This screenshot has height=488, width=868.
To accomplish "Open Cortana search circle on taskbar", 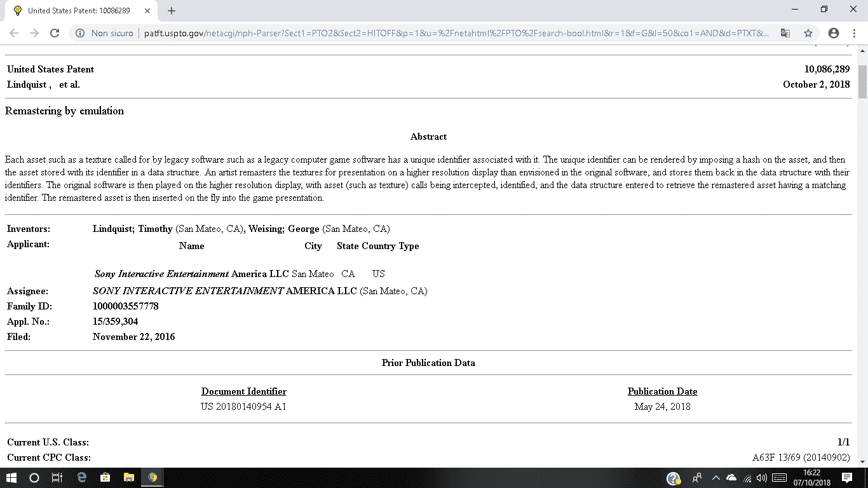I will (34, 478).
